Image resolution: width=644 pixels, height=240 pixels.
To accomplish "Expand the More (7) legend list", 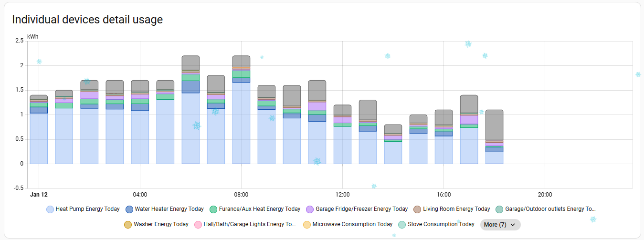I will point(500,225).
